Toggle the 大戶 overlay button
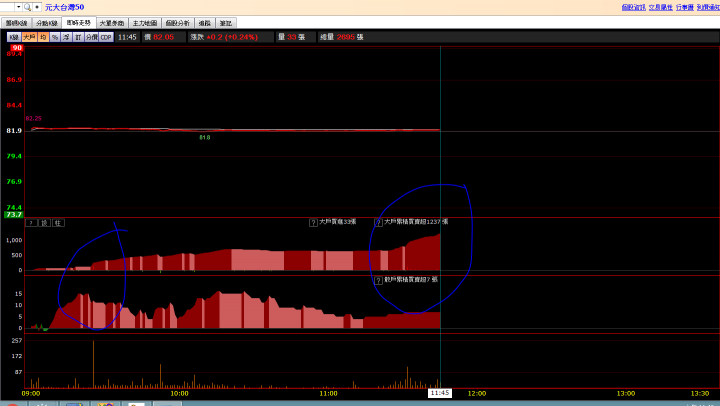Screen dimensions: 720x406 pos(29,37)
